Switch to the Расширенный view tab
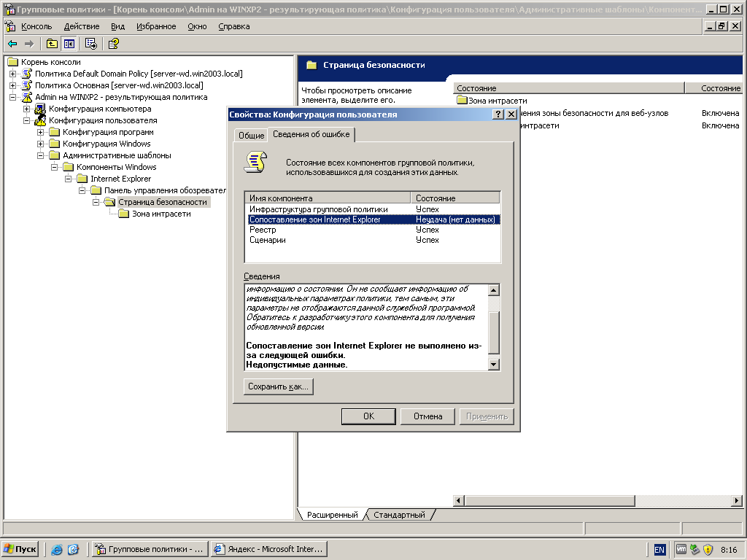This screenshot has width=747, height=560. [x=332, y=515]
